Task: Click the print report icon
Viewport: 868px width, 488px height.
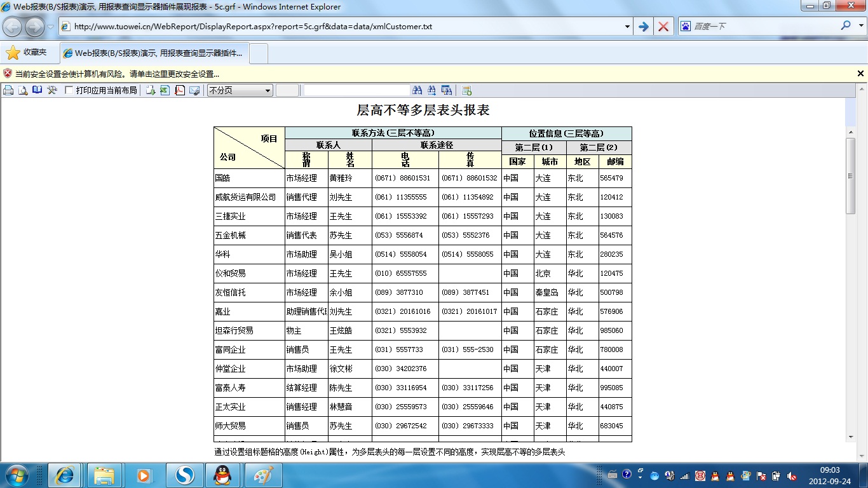Action: (x=8, y=90)
